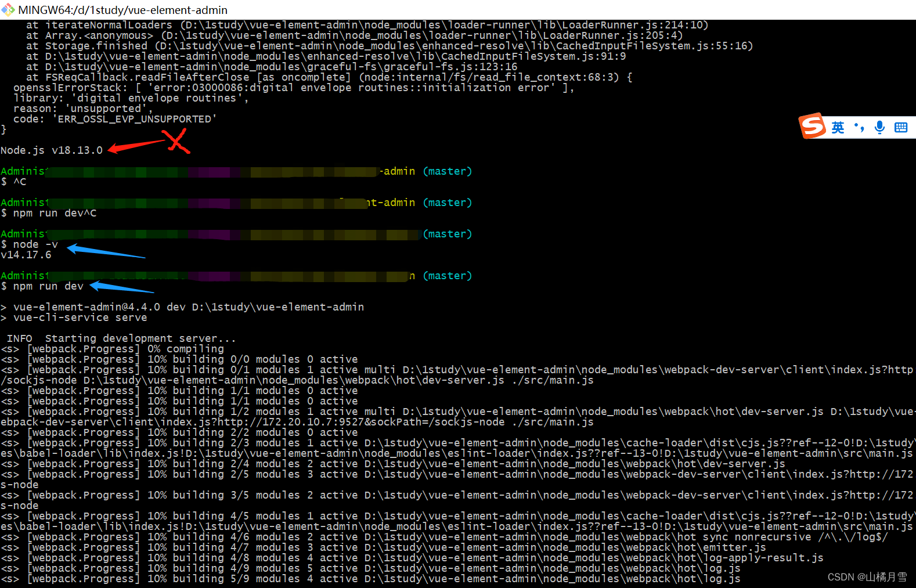Click the 'at iterateNormalLoaders' stack trace line
Screen dimensions: 916x588
[x=367, y=25]
